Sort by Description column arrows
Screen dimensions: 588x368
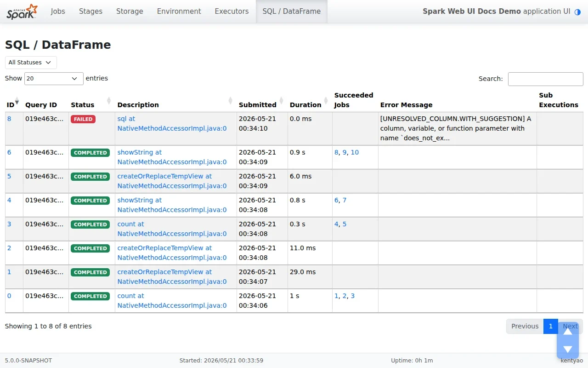coord(231,101)
